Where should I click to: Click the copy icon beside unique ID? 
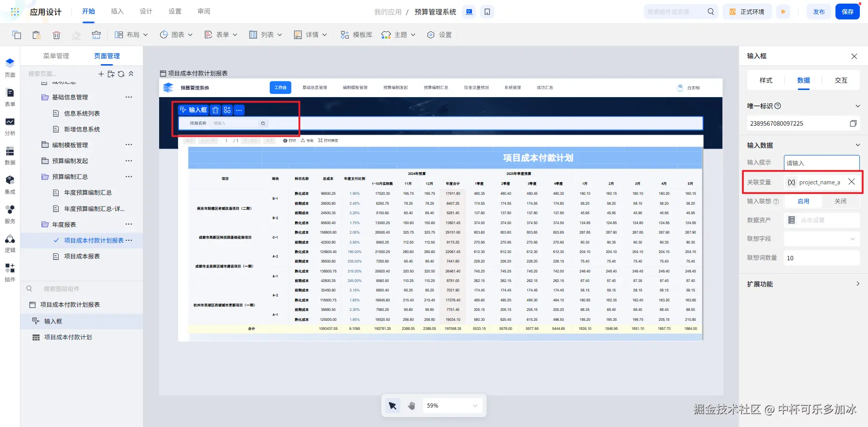[853, 123]
